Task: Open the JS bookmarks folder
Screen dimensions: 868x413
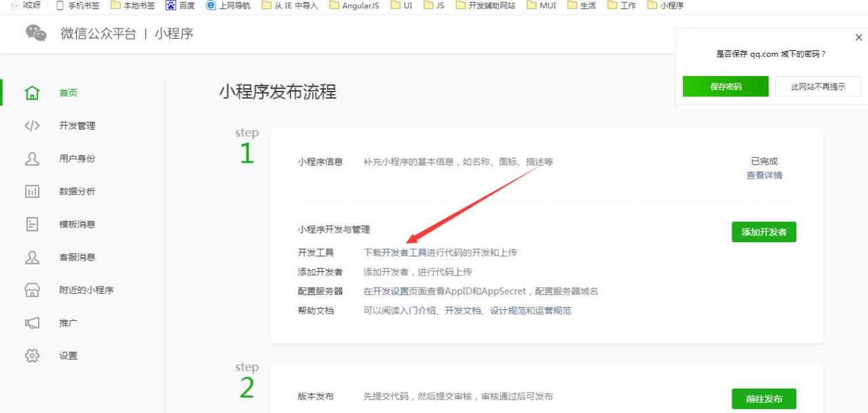Action: point(434,5)
